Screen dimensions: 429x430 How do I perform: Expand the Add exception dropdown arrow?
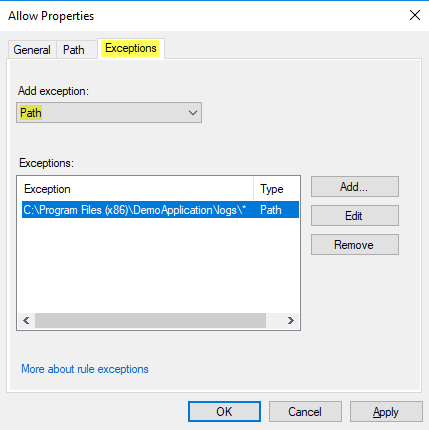click(x=193, y=113)
